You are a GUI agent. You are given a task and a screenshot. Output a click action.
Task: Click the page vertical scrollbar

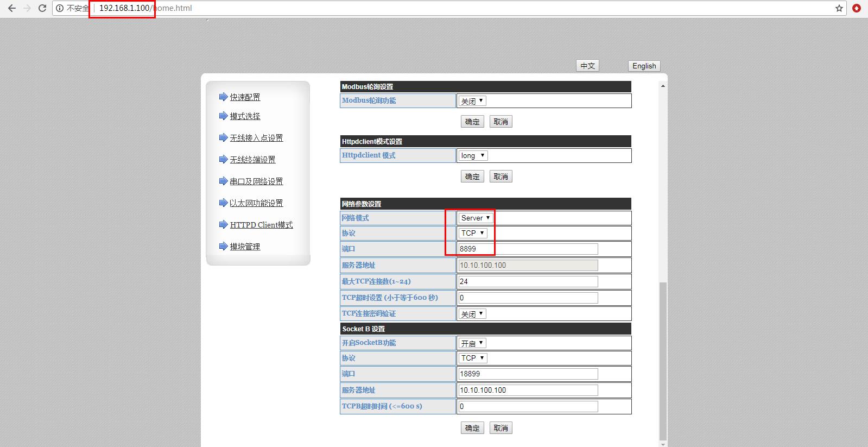coord(663,358)
